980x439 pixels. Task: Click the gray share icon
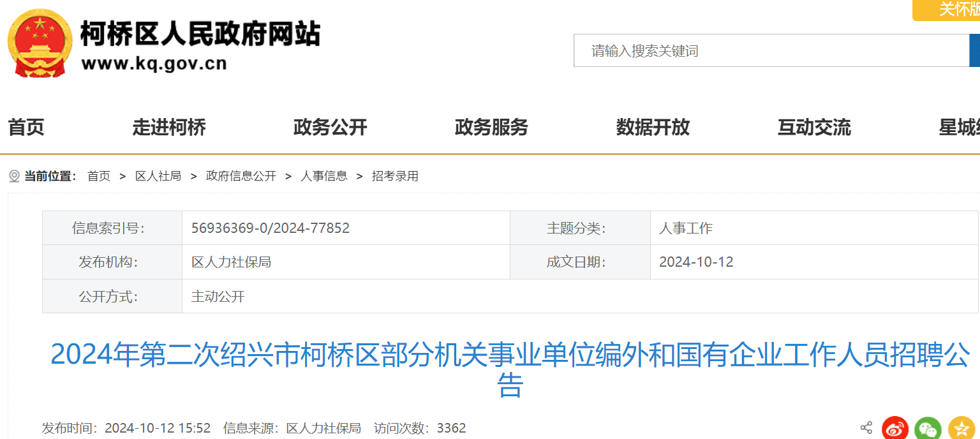pyautogui.click(x=866, y=428)
